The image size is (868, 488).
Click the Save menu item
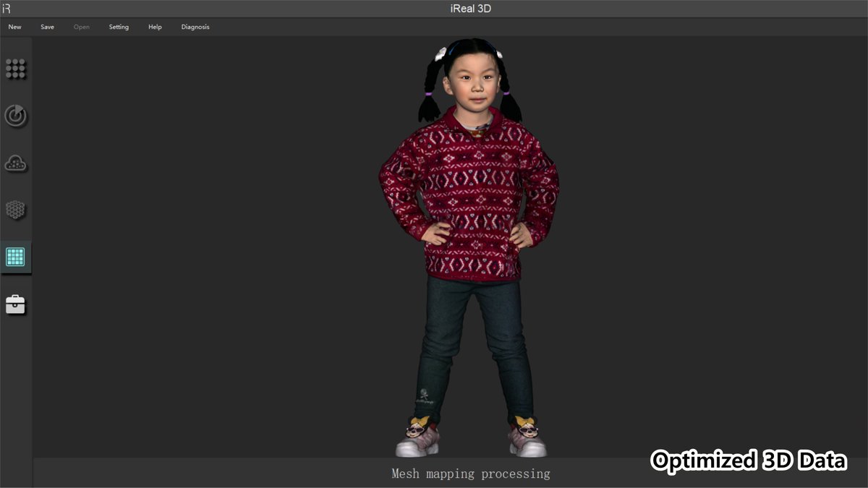click(x=47, y=27)
